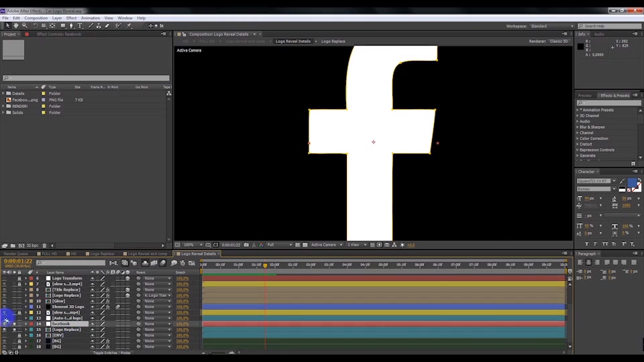Select the Pen tool
The image size is (644, 362).
tap(72, 26)
